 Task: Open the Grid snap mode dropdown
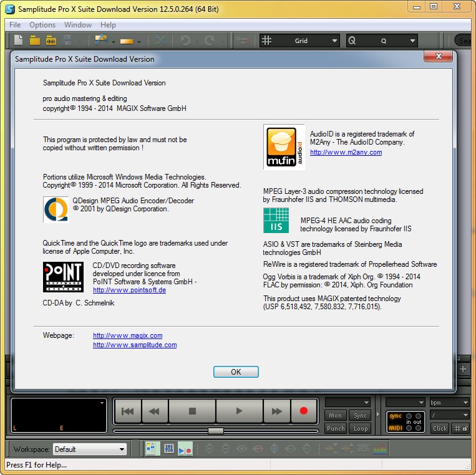[334, 41]
